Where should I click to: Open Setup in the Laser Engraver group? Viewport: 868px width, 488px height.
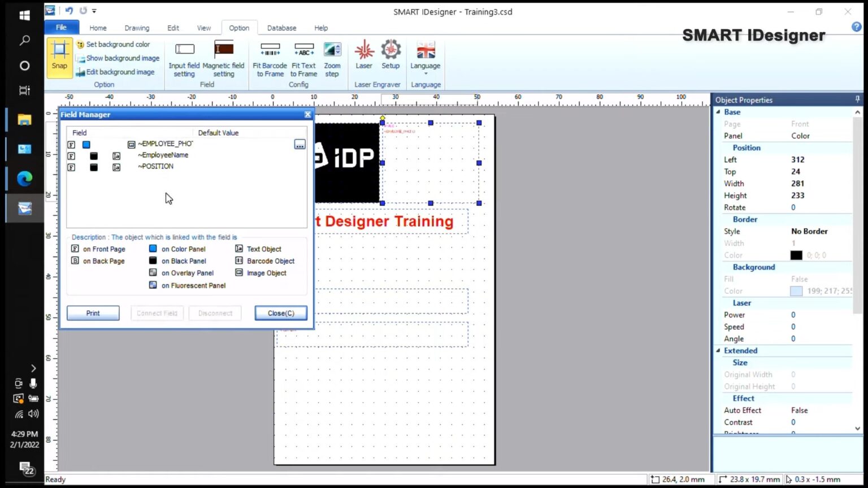click(390, 56)
